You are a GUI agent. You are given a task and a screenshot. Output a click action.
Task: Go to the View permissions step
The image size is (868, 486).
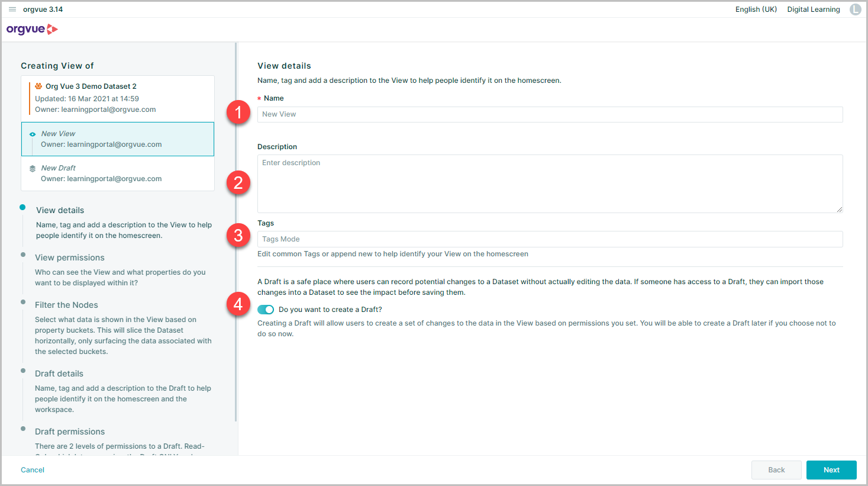pos(70,258)
